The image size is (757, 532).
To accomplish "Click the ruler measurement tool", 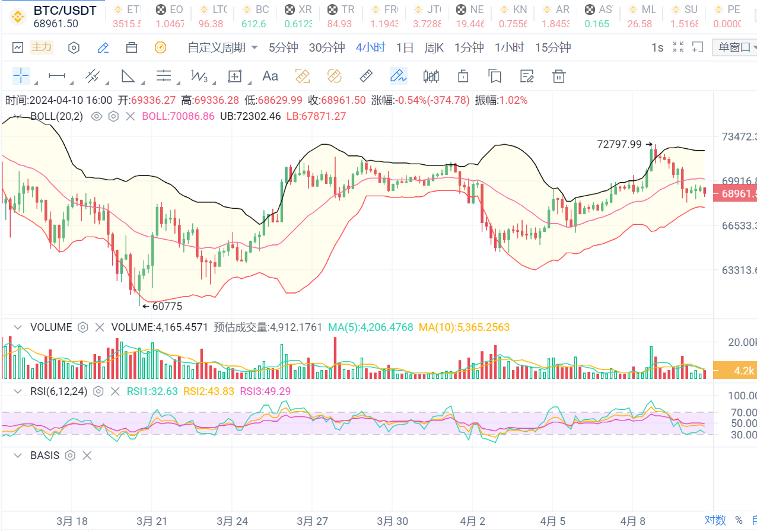I will (x=366, y=75).
